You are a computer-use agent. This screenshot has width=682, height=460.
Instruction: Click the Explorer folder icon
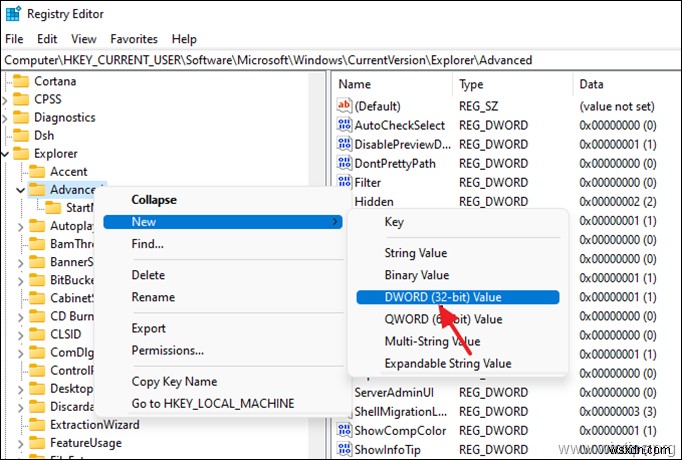21,154
